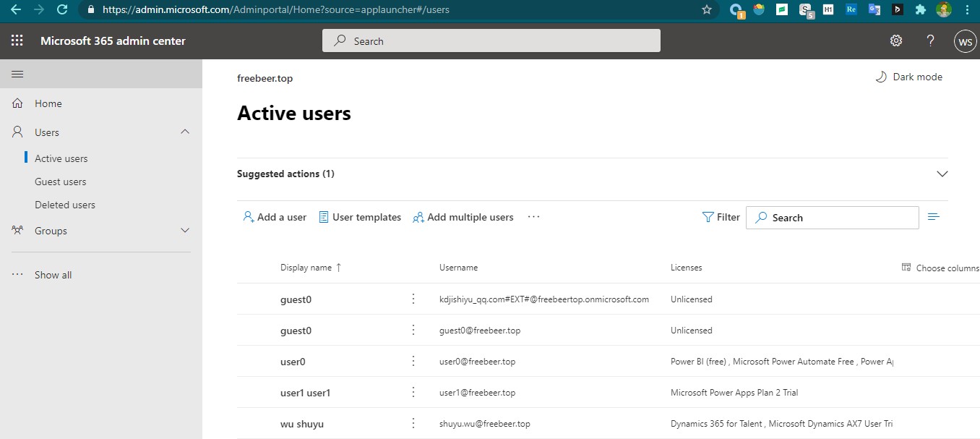Sort by Display name column header
This screenshot has height=439, width=980.
[x=311, y=268]
